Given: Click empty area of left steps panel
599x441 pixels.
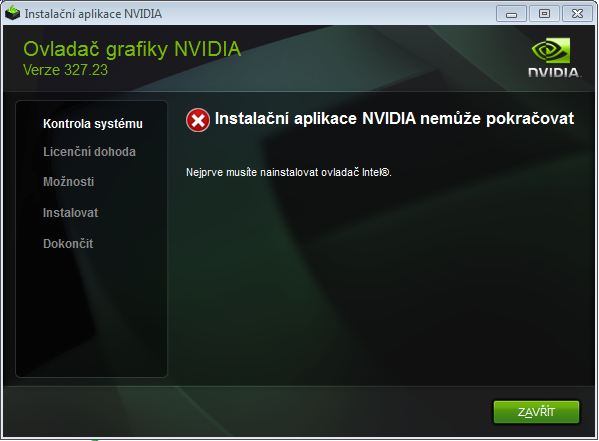Looking at the screenshot, I should coord(91,313).
